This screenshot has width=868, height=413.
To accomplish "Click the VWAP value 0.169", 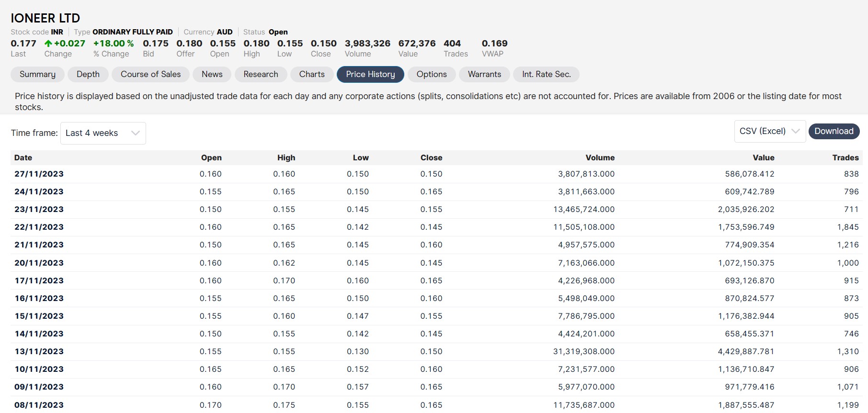I will 494,44.
